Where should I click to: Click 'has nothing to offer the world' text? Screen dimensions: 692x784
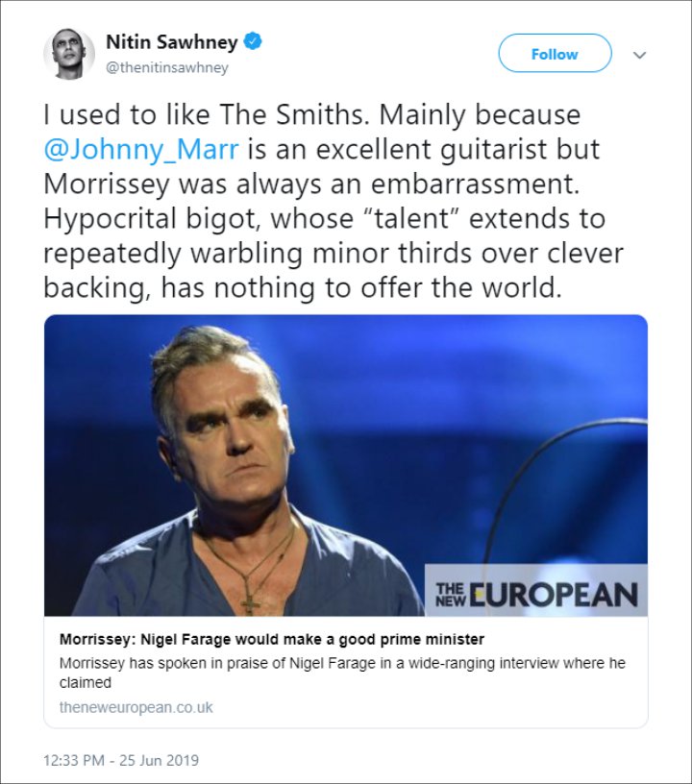click(x=360, y=288)
